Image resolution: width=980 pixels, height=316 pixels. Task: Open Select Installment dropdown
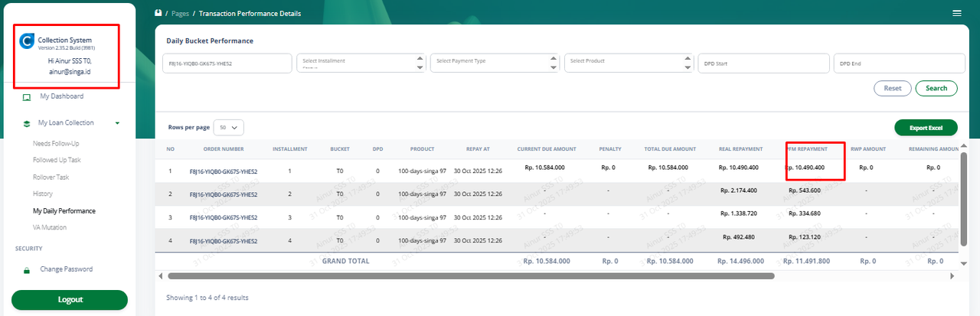[361, 63]
